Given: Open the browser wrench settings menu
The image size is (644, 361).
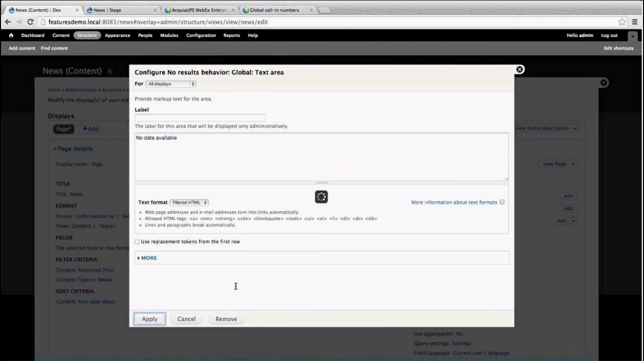Looking at the screenshot, I should (634, 22).
